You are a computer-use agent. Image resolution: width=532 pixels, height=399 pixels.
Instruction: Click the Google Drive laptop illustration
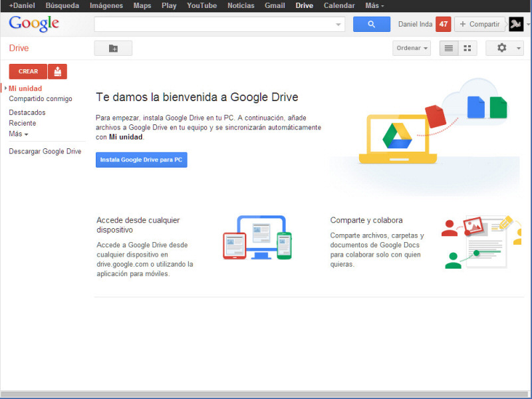[397, 139]
